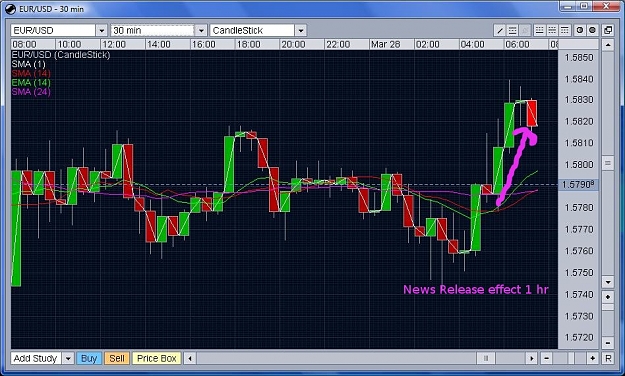625x376 pixels.
Task: Click the greyed-out triangle toolbar icon
Action: pos(525,30)
